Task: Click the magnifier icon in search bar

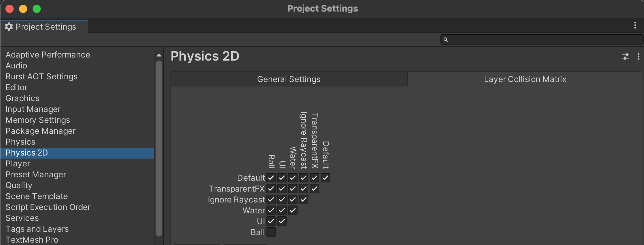Action: tap(446, 40)
